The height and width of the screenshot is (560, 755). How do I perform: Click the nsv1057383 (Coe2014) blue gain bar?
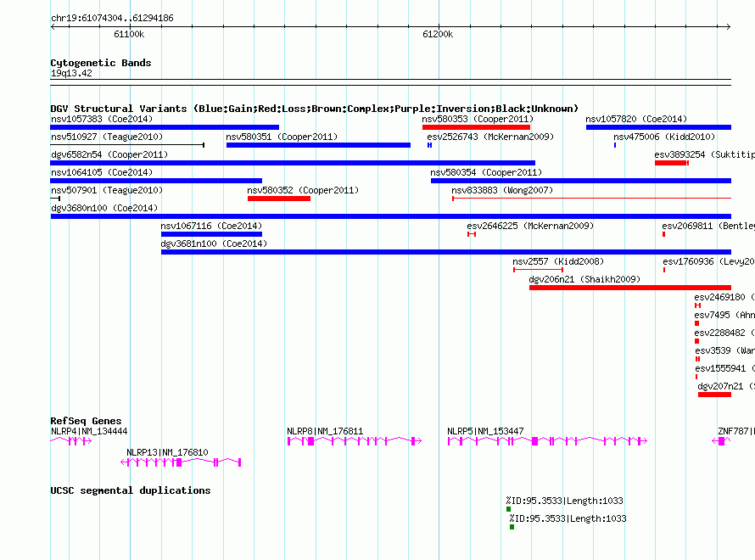click(x=165, y=127)
